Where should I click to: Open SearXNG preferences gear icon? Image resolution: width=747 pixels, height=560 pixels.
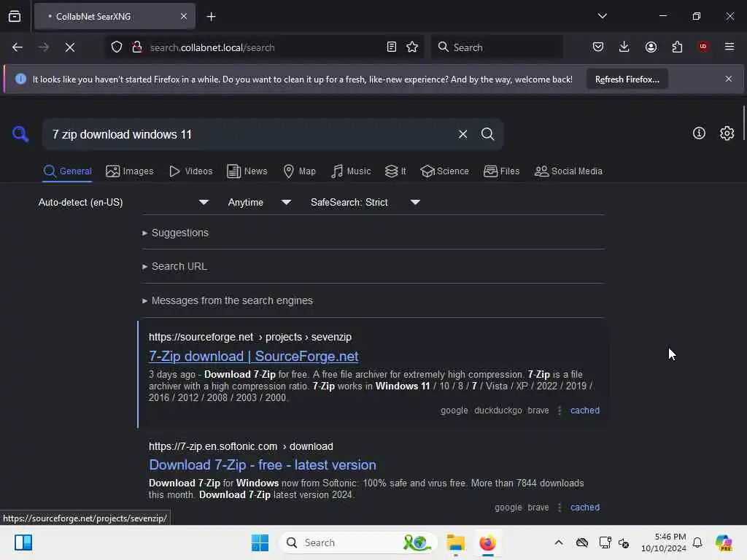click(727, 133)
